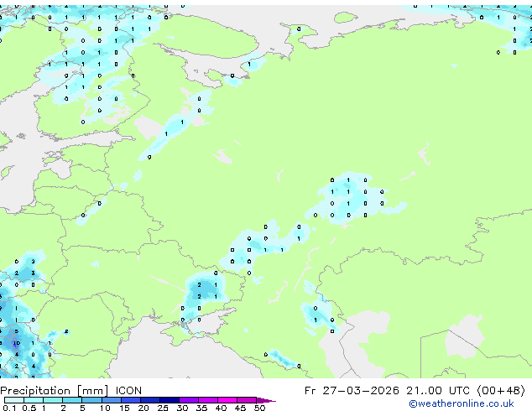Click the '25' legend scale label

(163, 408)
